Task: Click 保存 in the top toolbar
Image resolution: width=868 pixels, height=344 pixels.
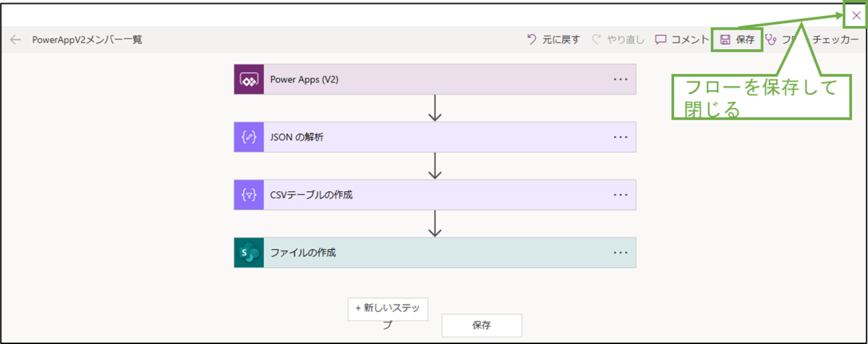Action: pyautogui.click(x=737, y=40)
